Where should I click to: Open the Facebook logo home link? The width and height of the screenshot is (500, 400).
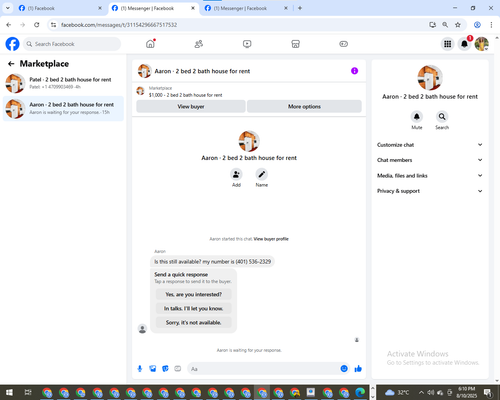tap(12, 44)
